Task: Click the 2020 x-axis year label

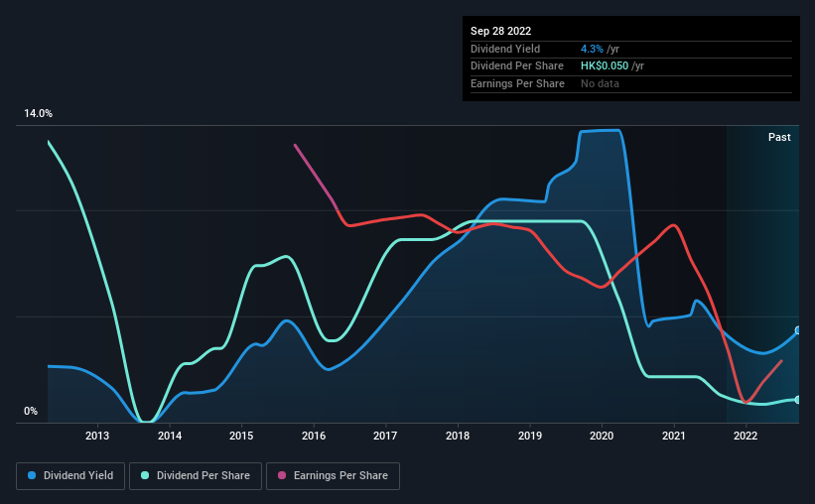Action: click(603, 436)
